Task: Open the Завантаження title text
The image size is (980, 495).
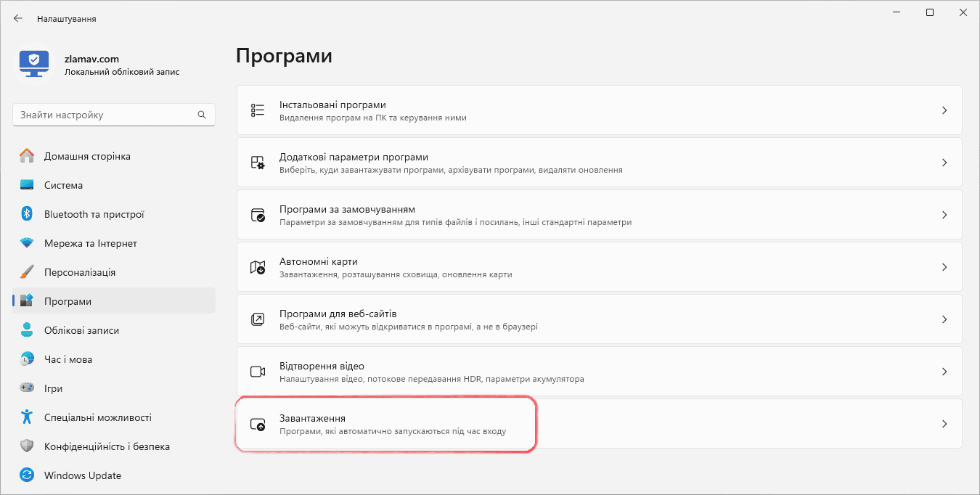Action: (x=312, y=418)
